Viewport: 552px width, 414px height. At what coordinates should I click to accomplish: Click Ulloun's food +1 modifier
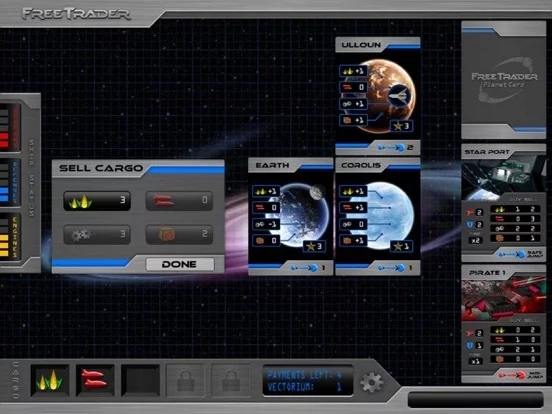[x=353, y=71]
